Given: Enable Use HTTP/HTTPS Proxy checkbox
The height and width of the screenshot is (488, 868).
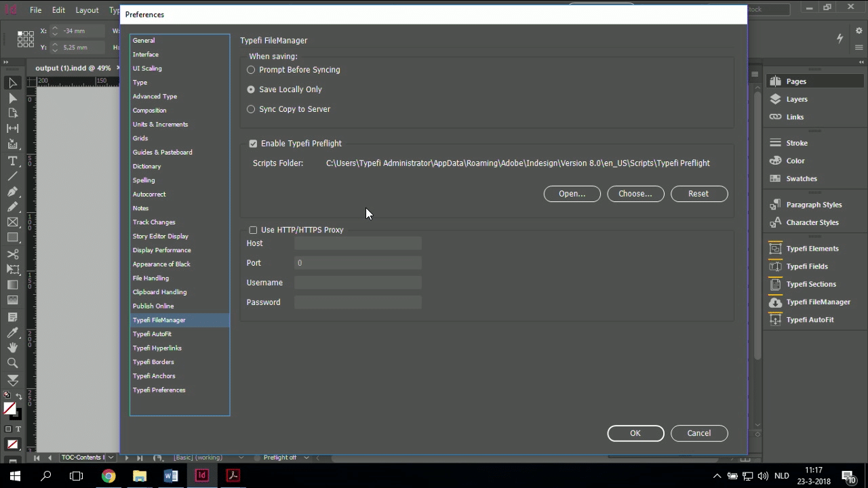Looking at the screenshot, I should (x=253, y=230).
